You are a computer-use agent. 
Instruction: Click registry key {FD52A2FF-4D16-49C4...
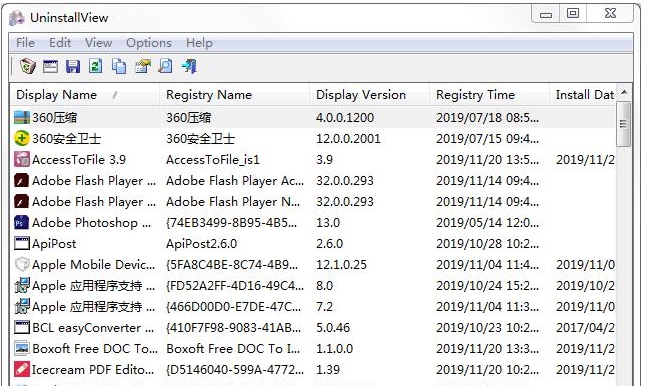(235, 286)
